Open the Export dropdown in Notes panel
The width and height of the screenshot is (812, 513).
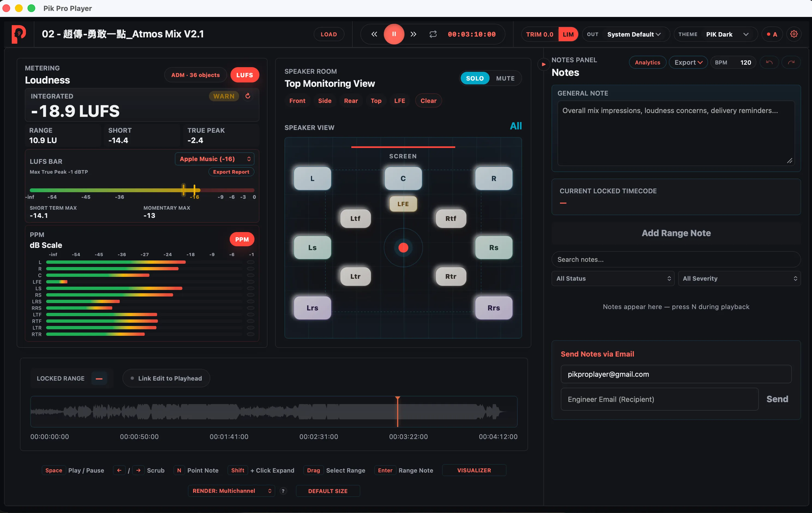pyautogui.click(x=688, y=63)
